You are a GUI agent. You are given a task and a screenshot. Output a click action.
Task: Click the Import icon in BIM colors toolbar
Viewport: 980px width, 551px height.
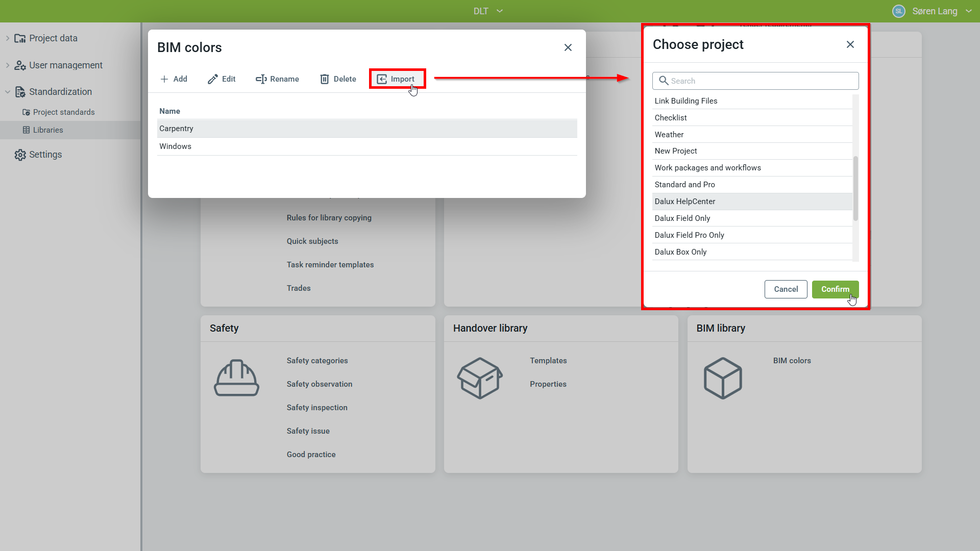coord(382,79)
